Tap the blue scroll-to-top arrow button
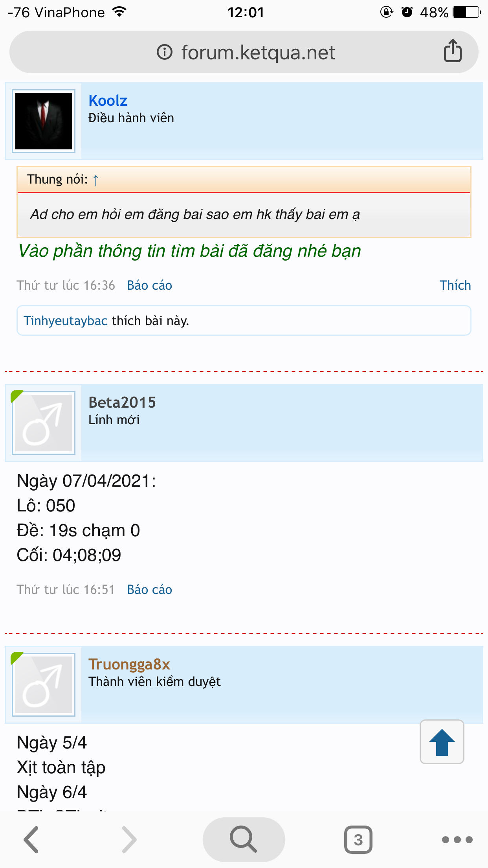The height and width of the screenshot is (868, 488). [442, 742]
